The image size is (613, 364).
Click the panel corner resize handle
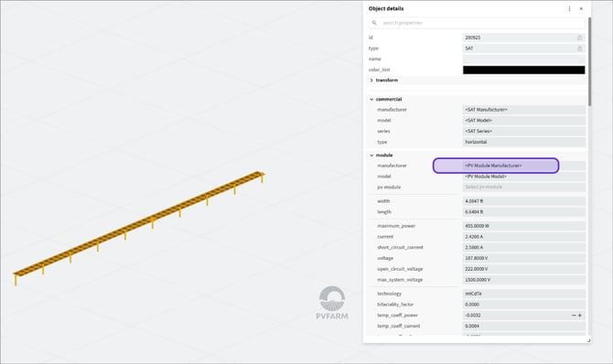tap(588, 340)
